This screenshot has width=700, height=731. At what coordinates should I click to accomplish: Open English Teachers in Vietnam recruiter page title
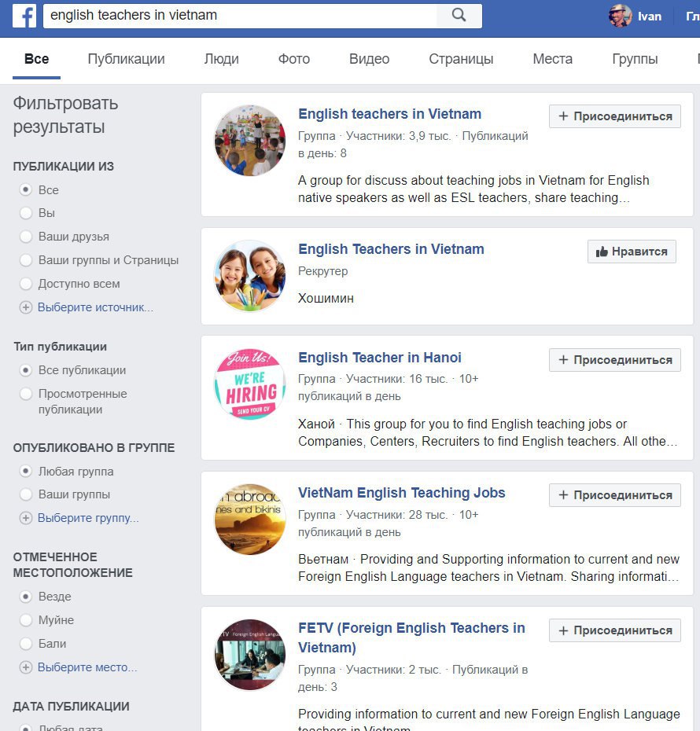point(391,249)
